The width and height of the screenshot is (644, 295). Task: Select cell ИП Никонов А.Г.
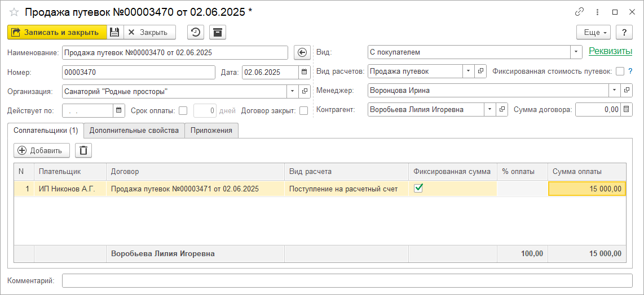[x=70, y=189]
